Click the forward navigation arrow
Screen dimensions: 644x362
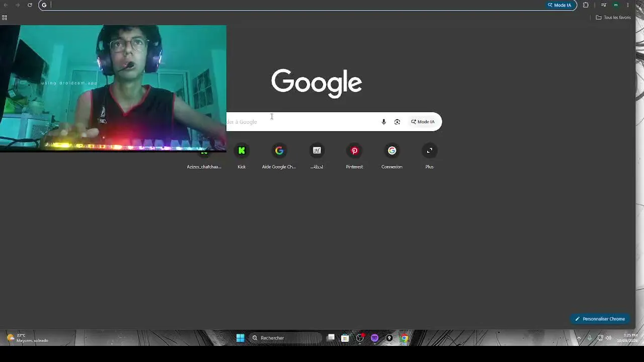point(18,5)
